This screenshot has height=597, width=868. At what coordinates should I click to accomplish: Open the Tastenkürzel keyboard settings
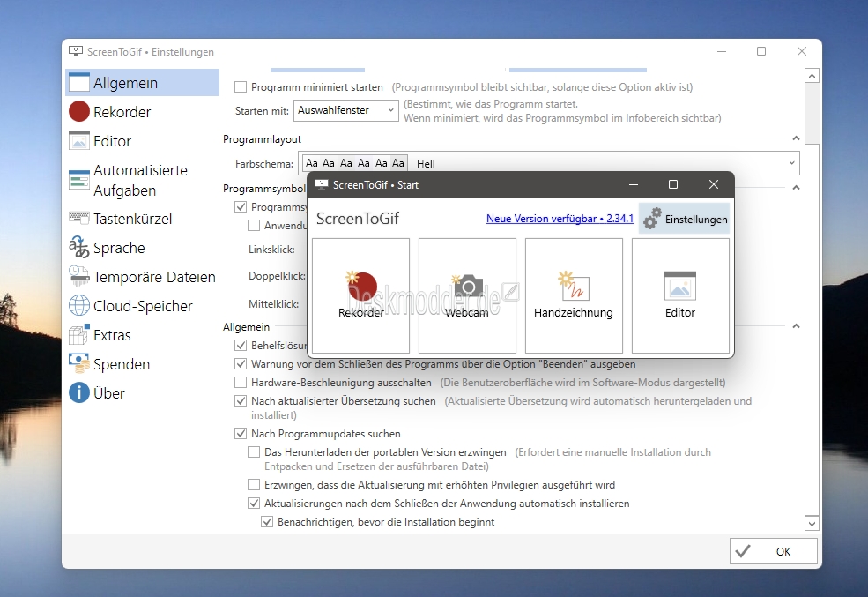pyautogui.click(x=142, y=218)
